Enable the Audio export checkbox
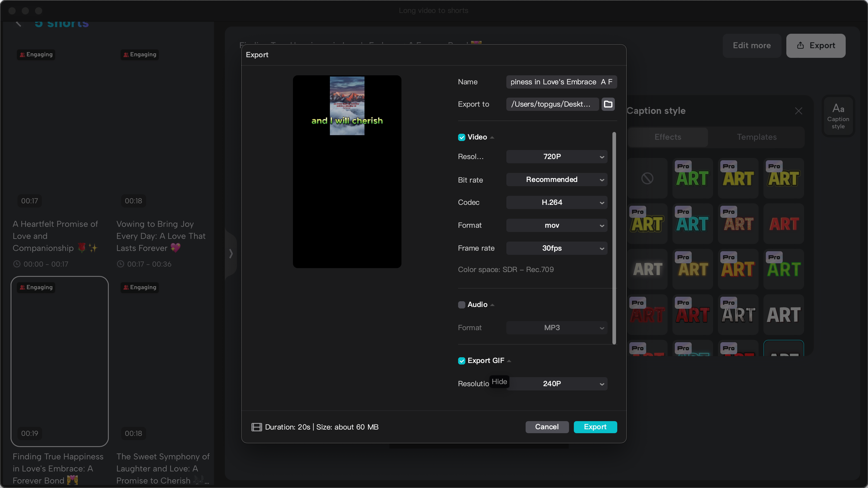The width and height of the screenshot is (868, 488). [x=461, y=305]
